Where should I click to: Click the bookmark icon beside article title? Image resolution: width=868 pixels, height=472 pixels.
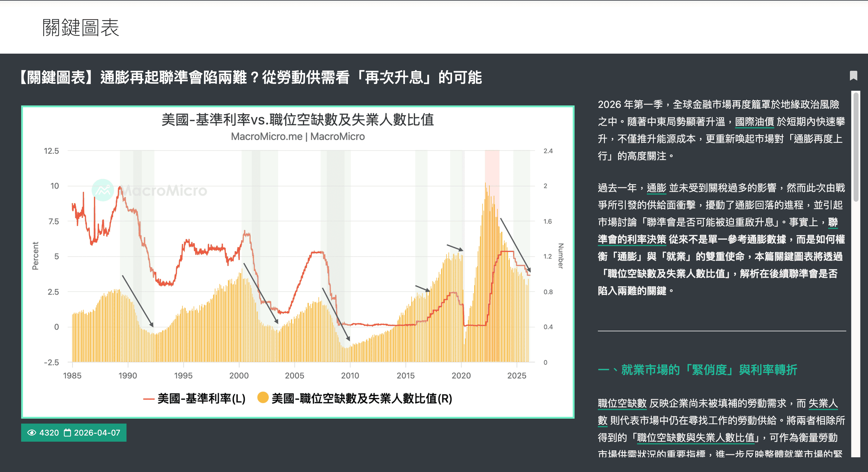coord(853,75)
